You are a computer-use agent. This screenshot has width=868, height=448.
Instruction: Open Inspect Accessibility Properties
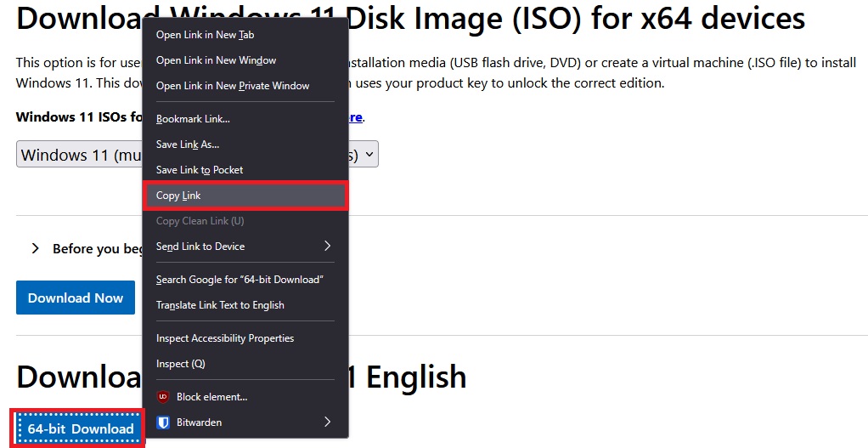(224, 338)
